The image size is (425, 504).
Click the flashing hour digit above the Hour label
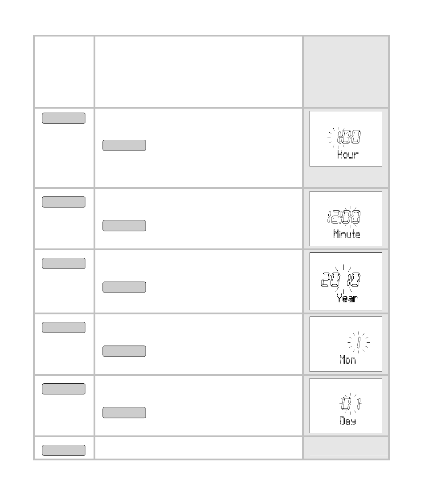pos(339,137)
